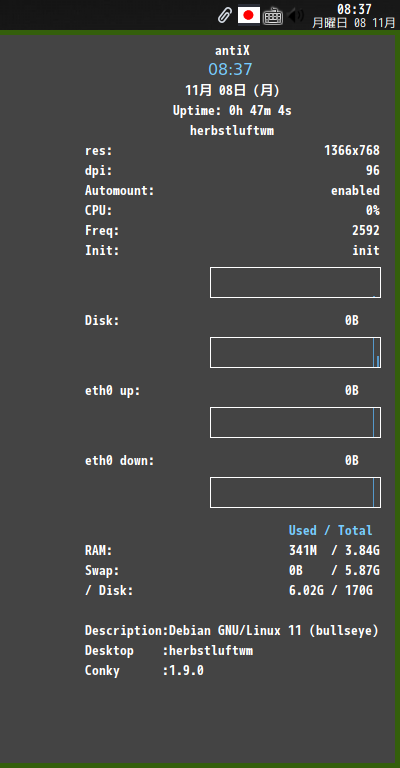Select the Automount enabled value

[x=355, y=191]
